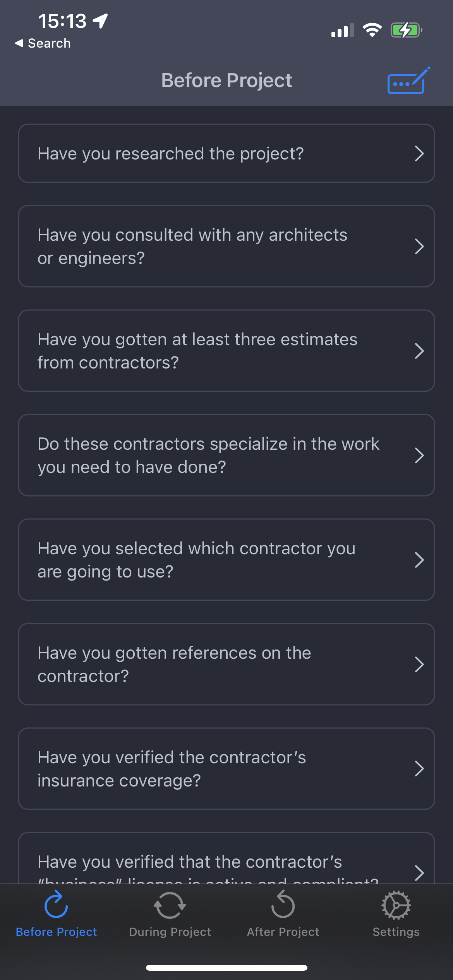Select the Before Project tab icon
The height and width of the screenshot is (980, 453).
(56, 905)
